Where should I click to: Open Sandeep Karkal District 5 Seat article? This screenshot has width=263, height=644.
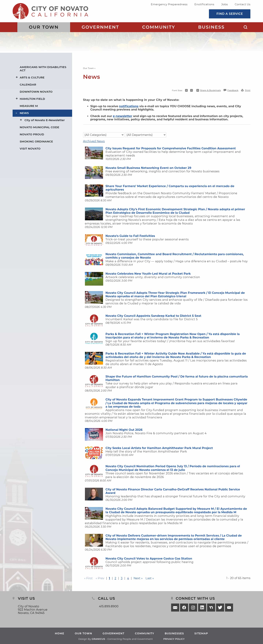(x=153, y=316)
